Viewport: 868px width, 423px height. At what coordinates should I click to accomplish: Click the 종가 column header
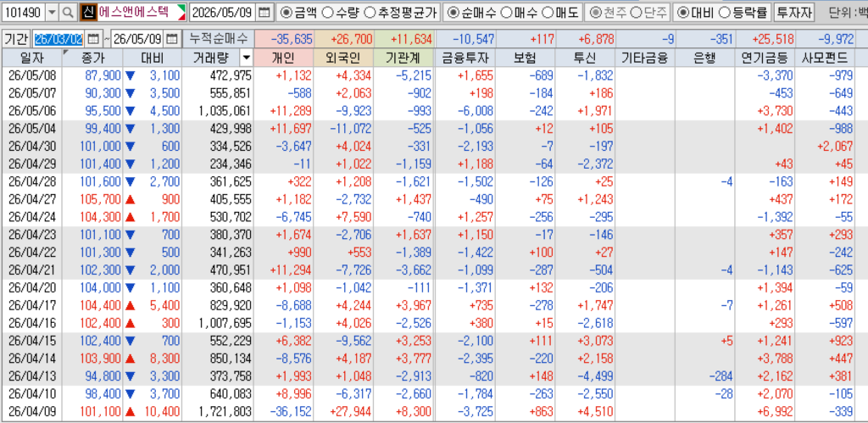coord(92,58)
